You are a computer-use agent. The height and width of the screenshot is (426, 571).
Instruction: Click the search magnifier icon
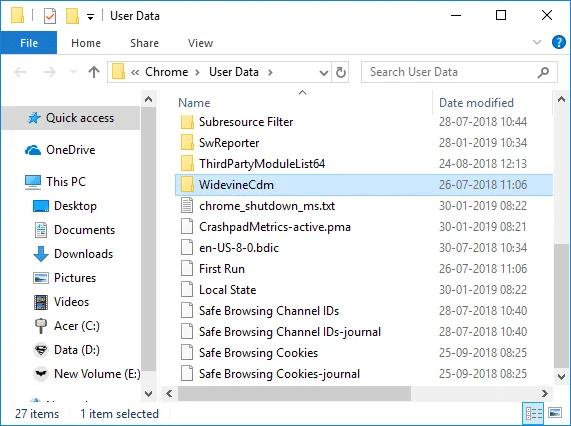[x=543, y=72]
